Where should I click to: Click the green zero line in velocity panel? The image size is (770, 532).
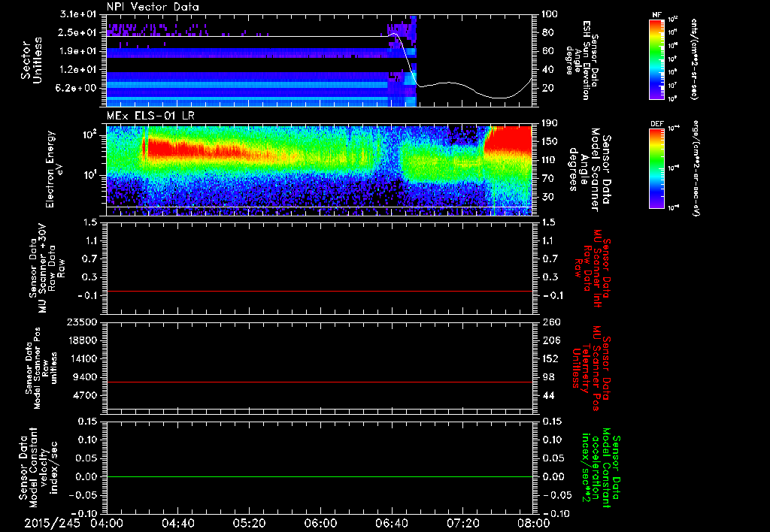pos(320,476)
